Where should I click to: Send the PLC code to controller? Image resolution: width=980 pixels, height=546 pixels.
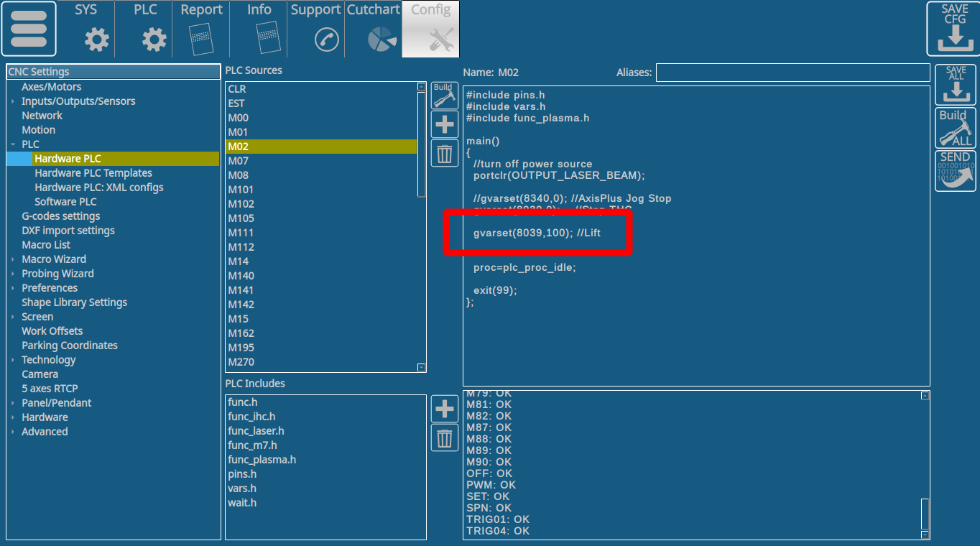(x=956, y=171)
